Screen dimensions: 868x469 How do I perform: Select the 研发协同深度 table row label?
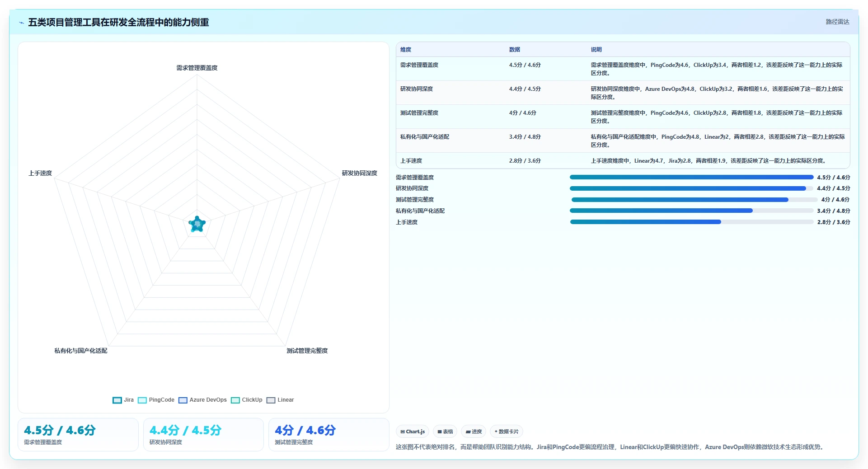pyautogui.click(x=417, y=89)
